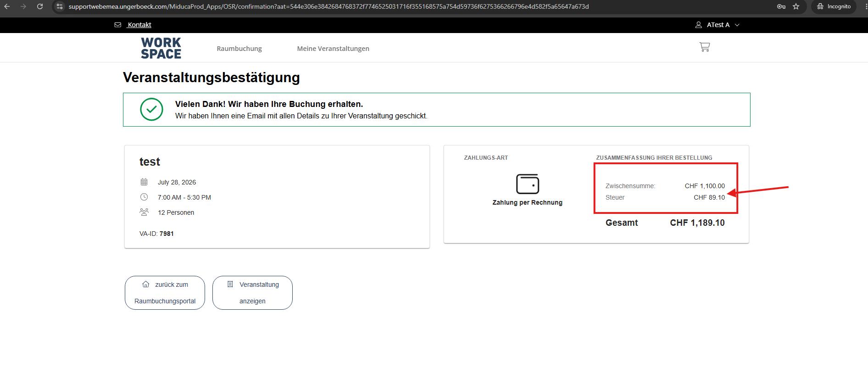Click the password key icon
This screenshot has height=374, width=868.
(x=781, y=6)
